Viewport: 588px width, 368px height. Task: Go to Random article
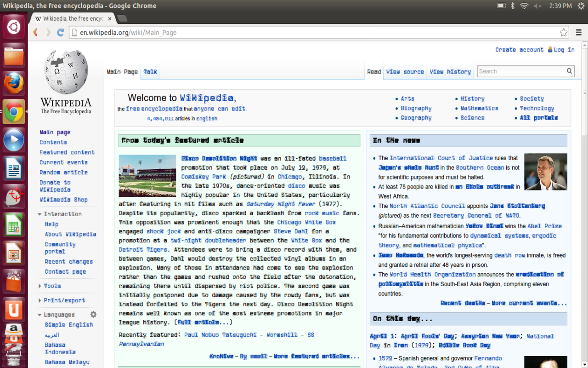pos(63,172)
